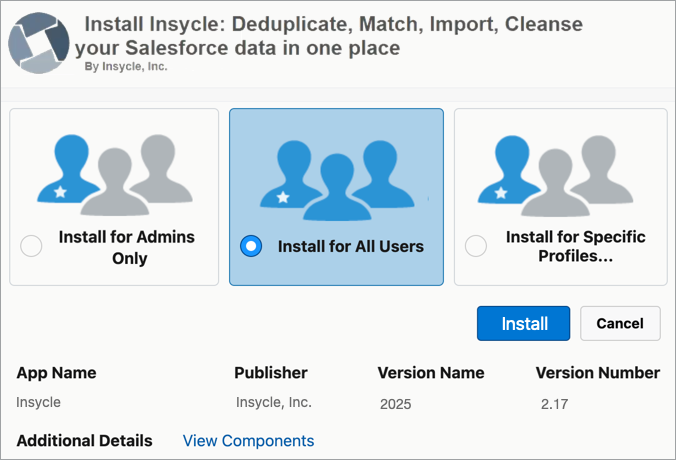Select the Install for Admins Only radio button
Image resolution: width=676 pixels, height=460 pixels.
click(x=31, y=246)
